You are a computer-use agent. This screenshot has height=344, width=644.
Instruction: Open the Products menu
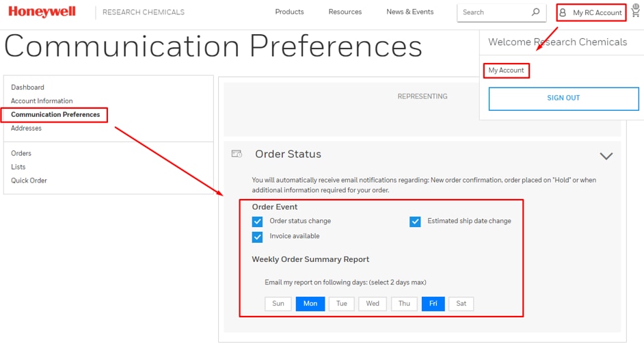(x=289, y=12)
